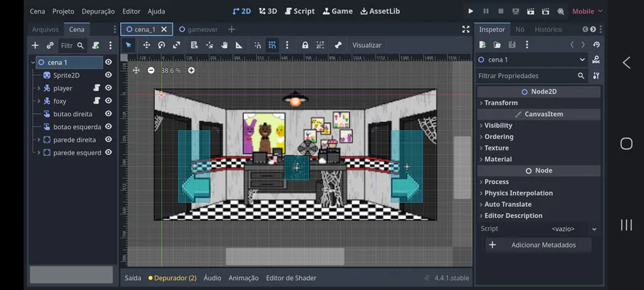This screenshot has width=644, height=290.
Task: Open the foxy node's script icon
Action: (x=97, y=101)
